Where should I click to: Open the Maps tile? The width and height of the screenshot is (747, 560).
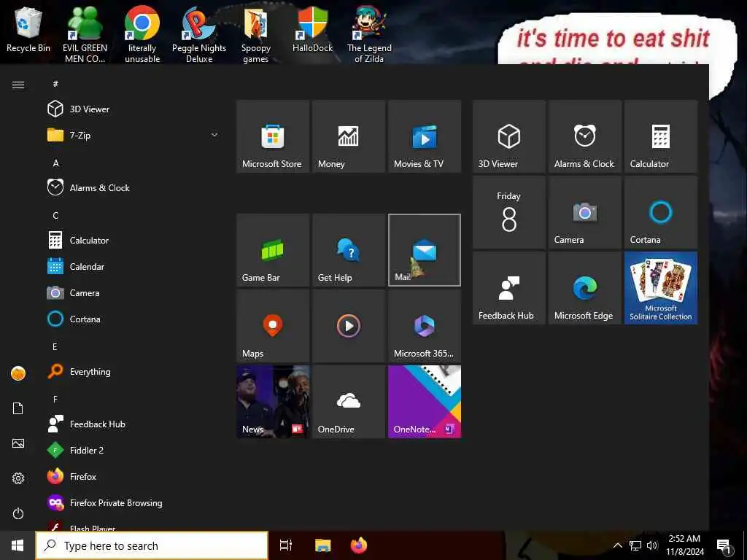273,326
